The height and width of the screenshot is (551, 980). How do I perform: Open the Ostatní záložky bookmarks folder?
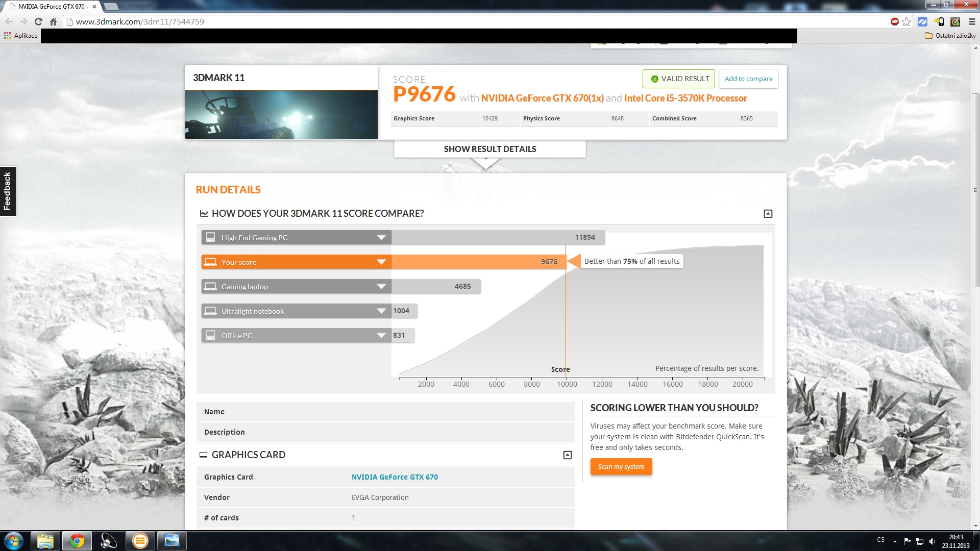tap(950, 36)
